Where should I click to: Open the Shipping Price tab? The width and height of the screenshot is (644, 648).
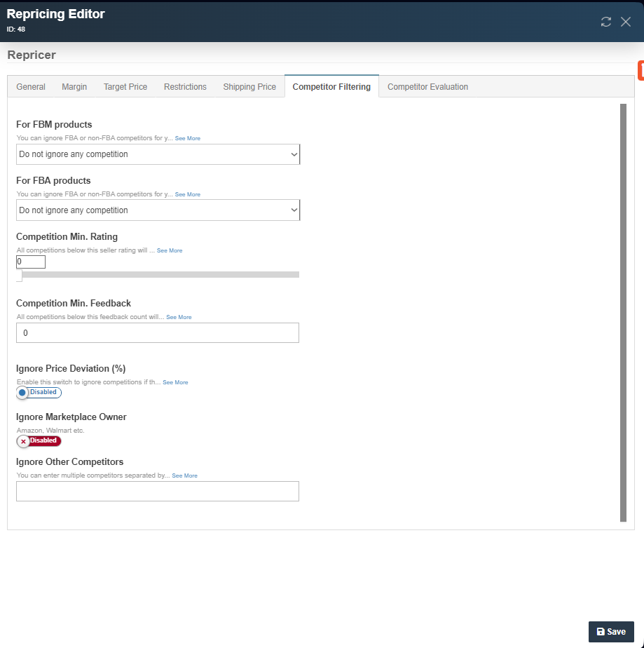click(x=249, y=87)
